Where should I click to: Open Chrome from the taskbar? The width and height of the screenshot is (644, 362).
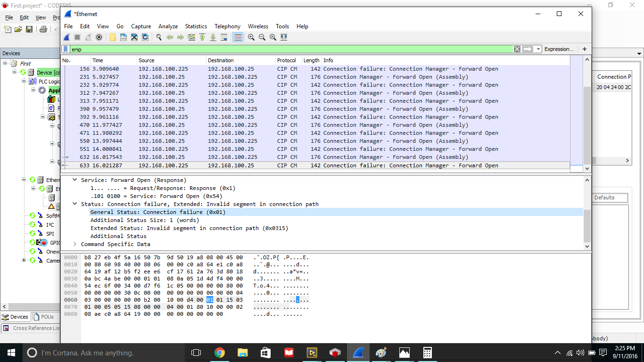(219, 353)
